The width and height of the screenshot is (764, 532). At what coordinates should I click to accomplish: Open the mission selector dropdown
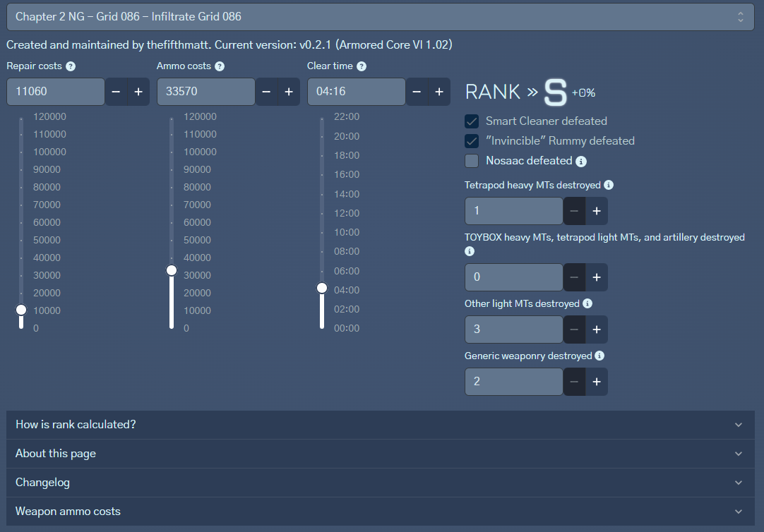pyautogui.click(x=380, y=16)
